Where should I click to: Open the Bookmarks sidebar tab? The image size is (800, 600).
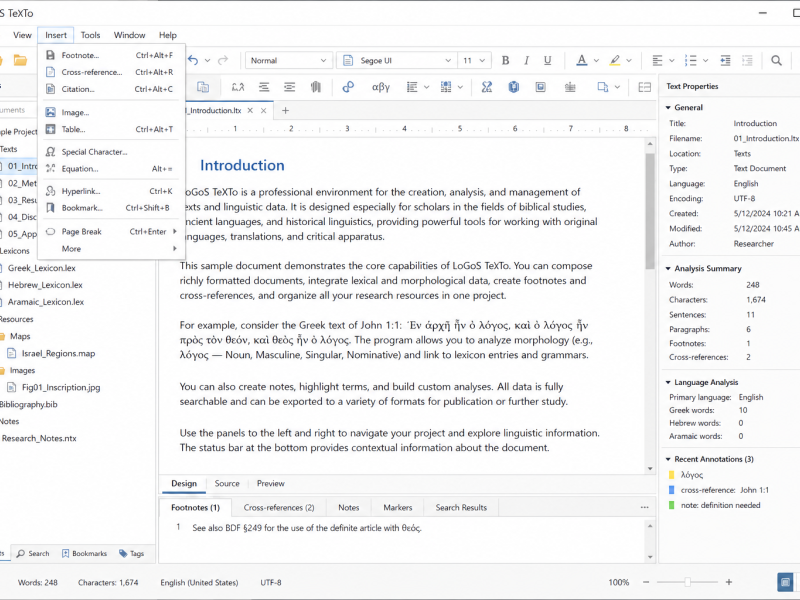click(x=84, y=554)
